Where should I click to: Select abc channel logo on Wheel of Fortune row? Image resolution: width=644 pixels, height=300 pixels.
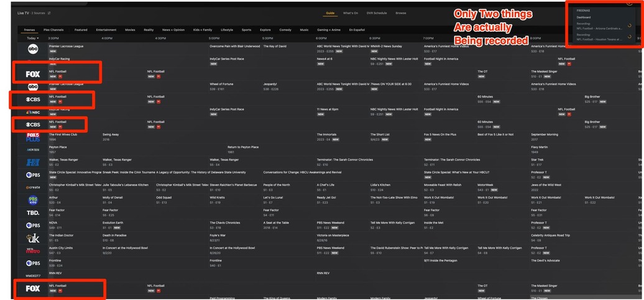33,86
